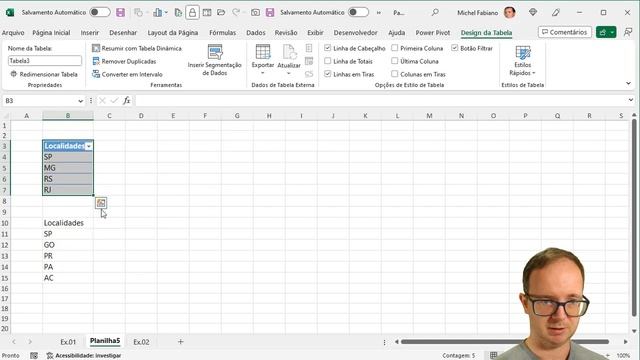
Task: Click Converter em Intervalo
Action: click(x=127, y=74)
